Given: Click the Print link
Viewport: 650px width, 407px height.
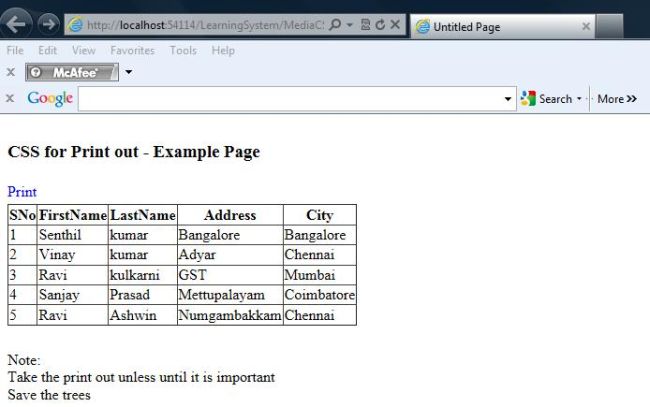Looking at the screenshot, I should click(22, 192).
